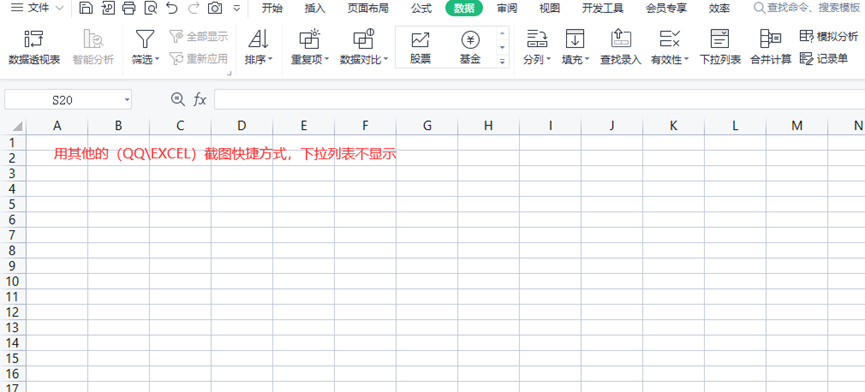Expand the 填充 dropdown arrow
Viewport: 865px width, 392px height.
tap(587, 59)
